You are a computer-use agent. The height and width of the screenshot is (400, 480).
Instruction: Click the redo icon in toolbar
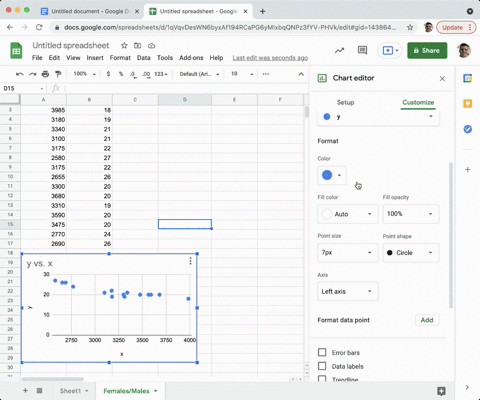pos(32,74)
